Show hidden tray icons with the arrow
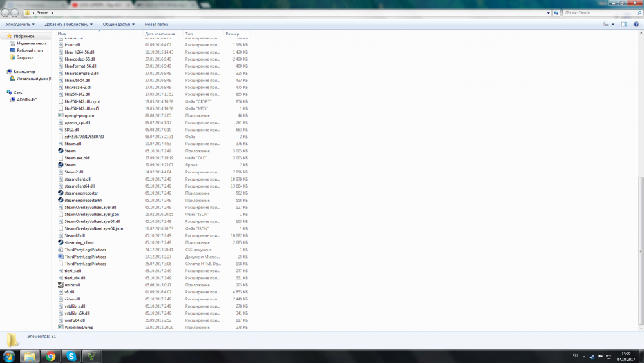 [584, 357]
